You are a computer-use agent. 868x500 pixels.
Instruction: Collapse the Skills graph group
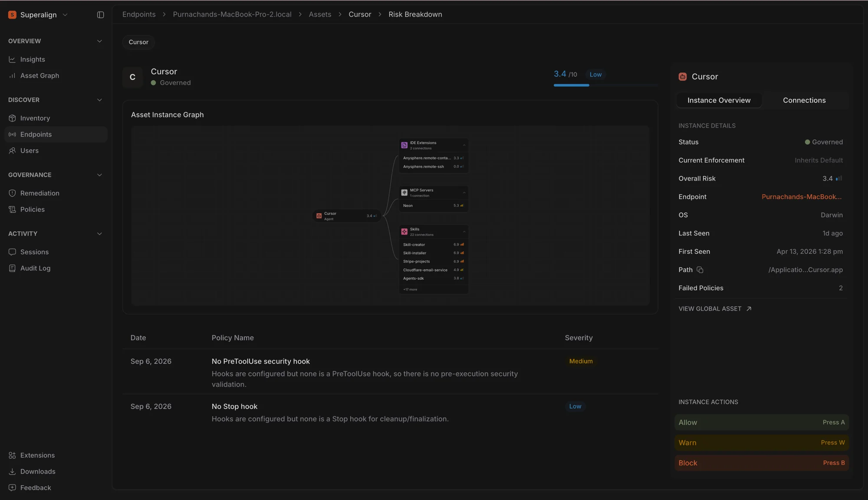coord(464,232)
